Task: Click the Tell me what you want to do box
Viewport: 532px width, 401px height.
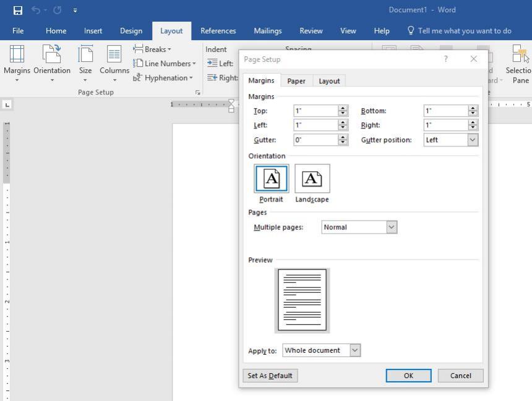Action: (465, 31)
